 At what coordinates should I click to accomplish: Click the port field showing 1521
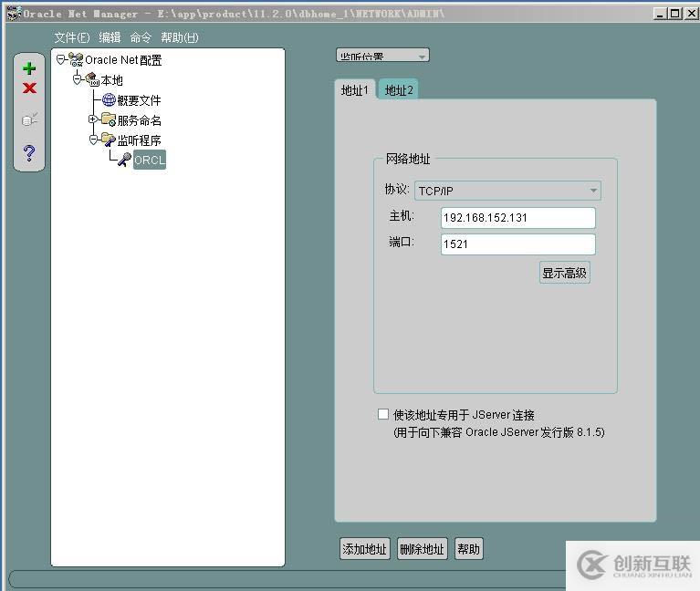pos(517,244)
